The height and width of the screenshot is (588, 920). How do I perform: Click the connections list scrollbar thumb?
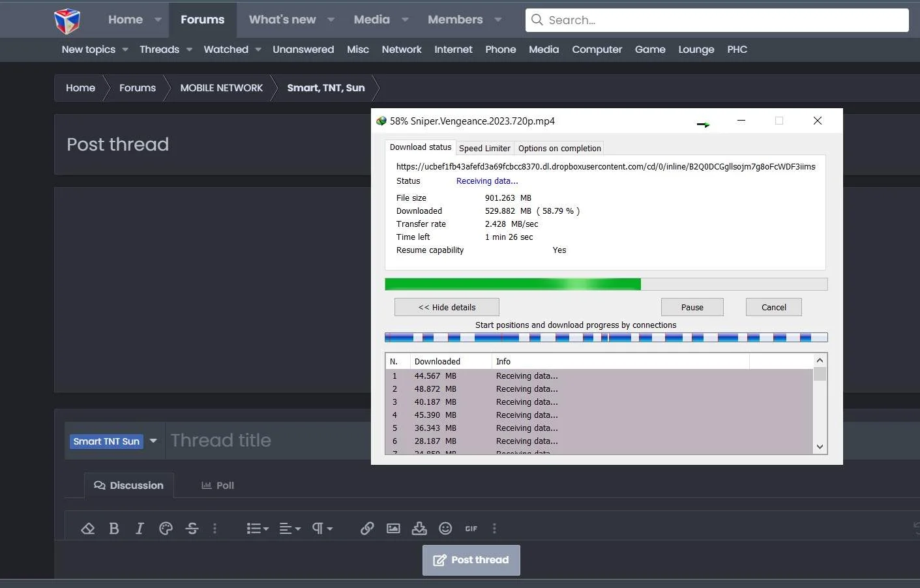coord(820,374)
